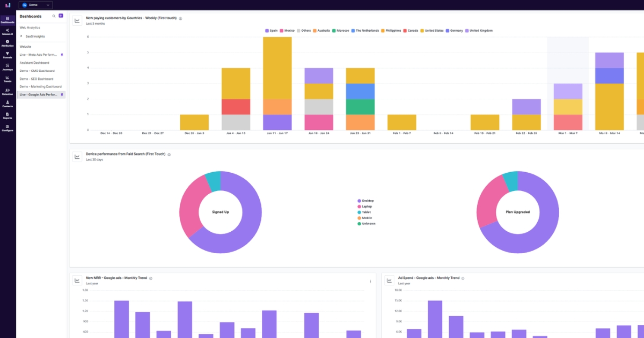The image size is (644, 338).
Task: Open Configure settings in the sidebar
Action: 8,128
